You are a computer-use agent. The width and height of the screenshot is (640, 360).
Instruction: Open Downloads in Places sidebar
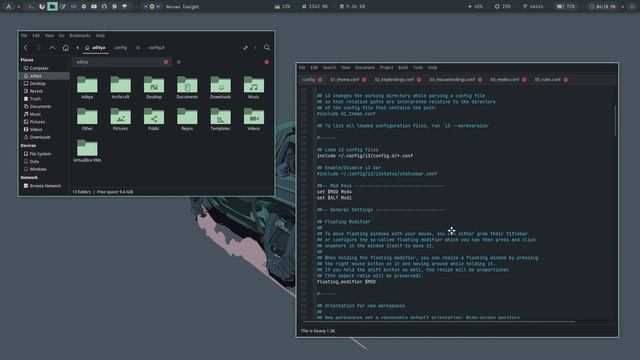click(x=44, y=137)
